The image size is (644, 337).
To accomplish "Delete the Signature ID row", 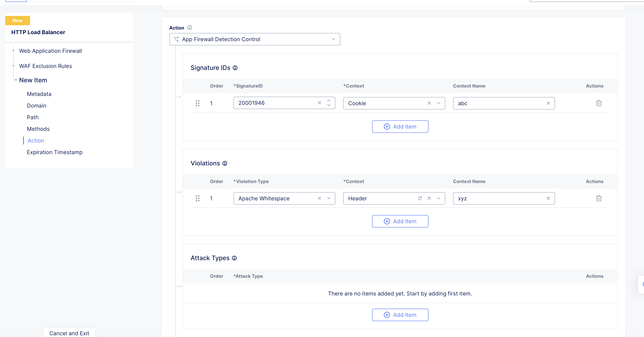I will pyautogui.click(x=599, y=103).
